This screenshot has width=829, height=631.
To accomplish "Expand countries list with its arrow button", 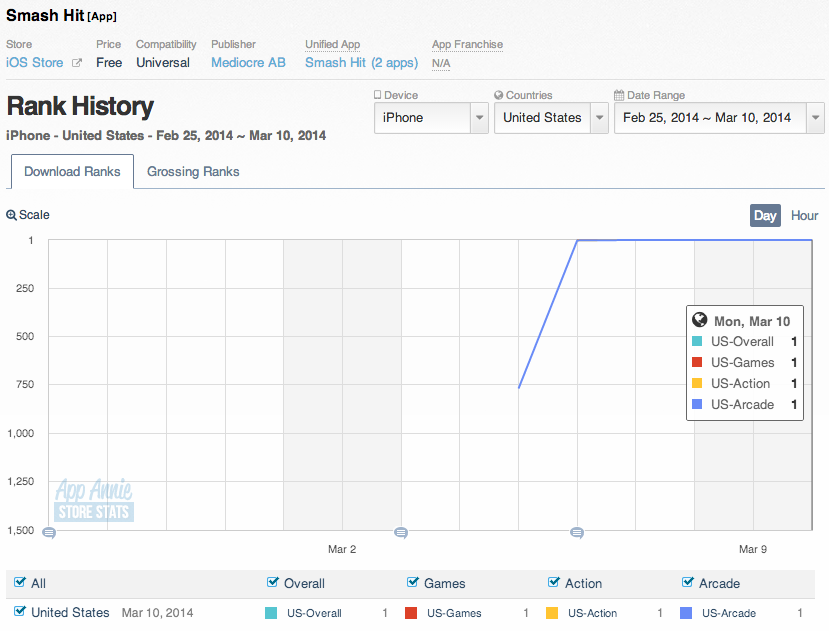I will tap(599, 117).
